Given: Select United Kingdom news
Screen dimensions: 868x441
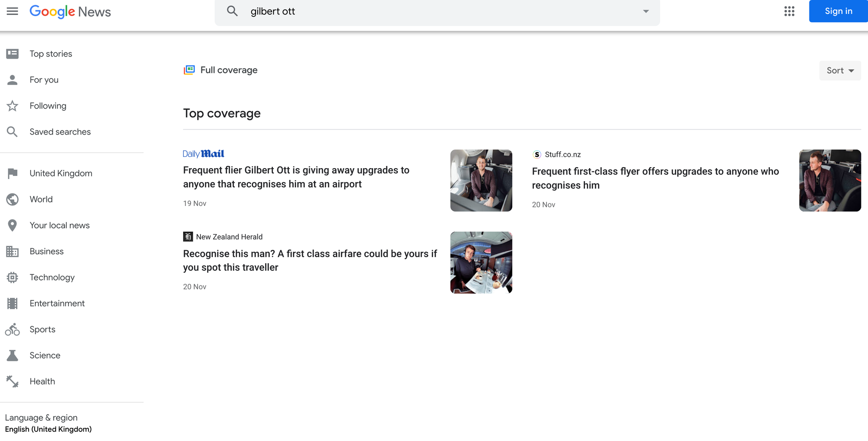Looking at the screenshot, I should coord(61,173).
